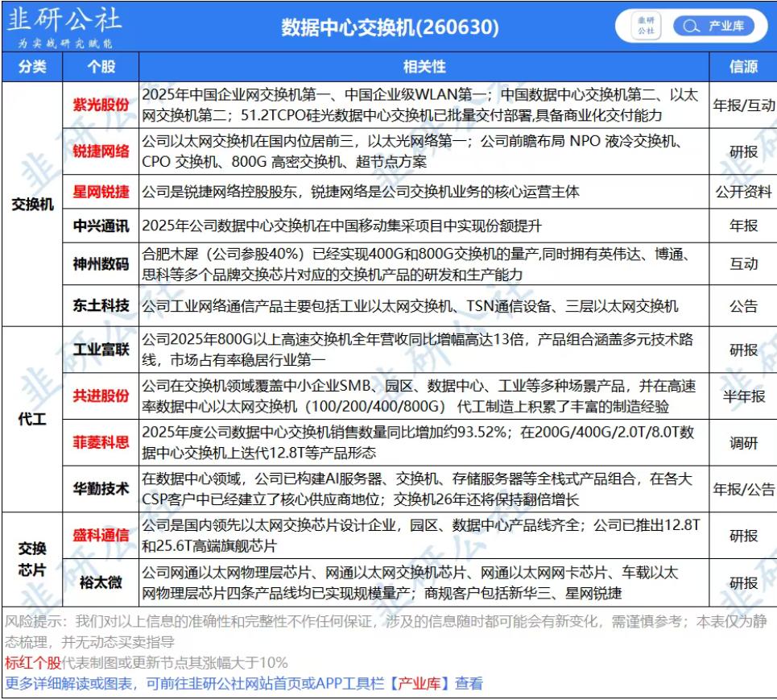Screen dimensions: 777x700
Task: Click the title 数据中心交换机(260630)
Action: (x=390, y=27)
